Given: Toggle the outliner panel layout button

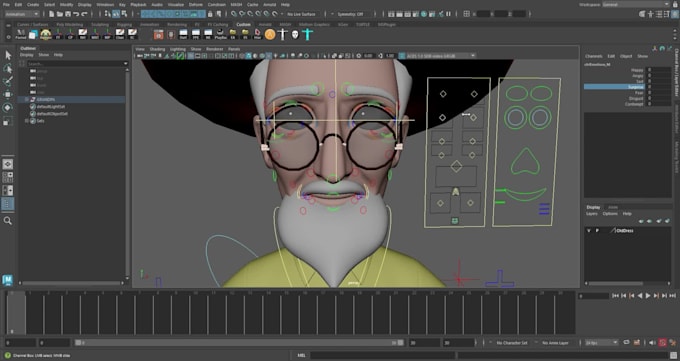Looking at the screenshot, I should point(8,203).
